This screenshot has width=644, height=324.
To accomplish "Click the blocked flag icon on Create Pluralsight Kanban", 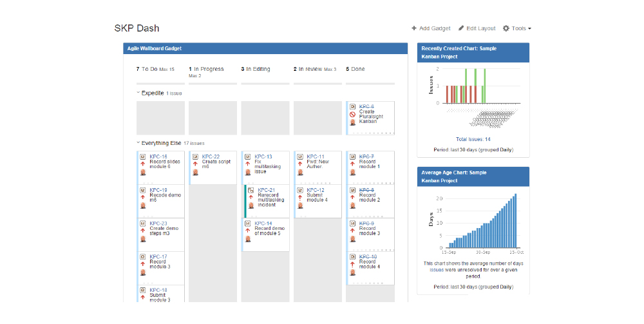I will pyautogui.click(x=352, y=115).
